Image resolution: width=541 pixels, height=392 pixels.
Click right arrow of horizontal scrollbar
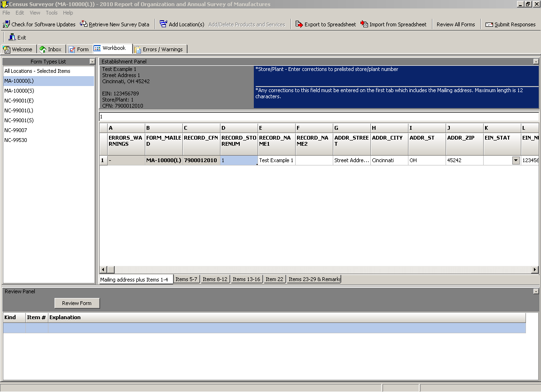535,270
